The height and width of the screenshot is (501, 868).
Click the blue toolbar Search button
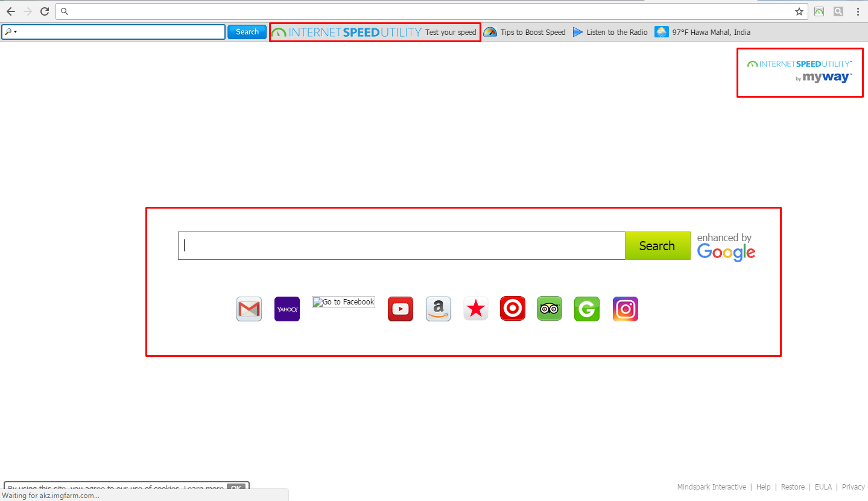(247, 32)
